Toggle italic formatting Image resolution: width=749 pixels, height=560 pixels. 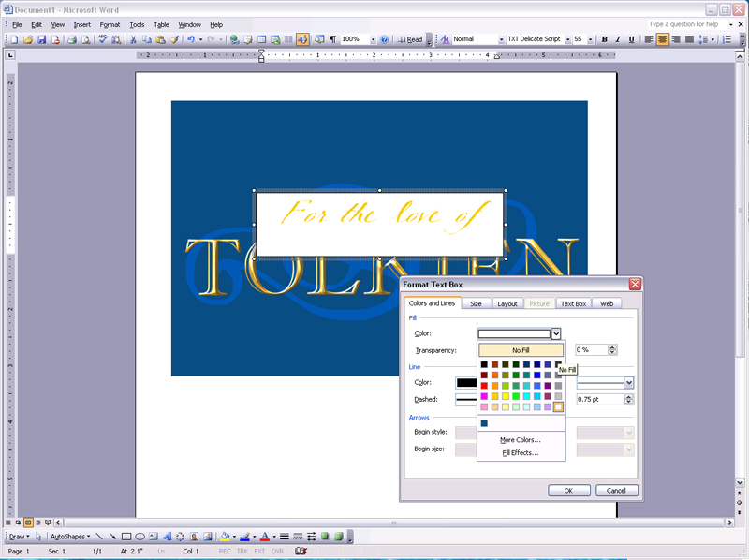[618, 39]
